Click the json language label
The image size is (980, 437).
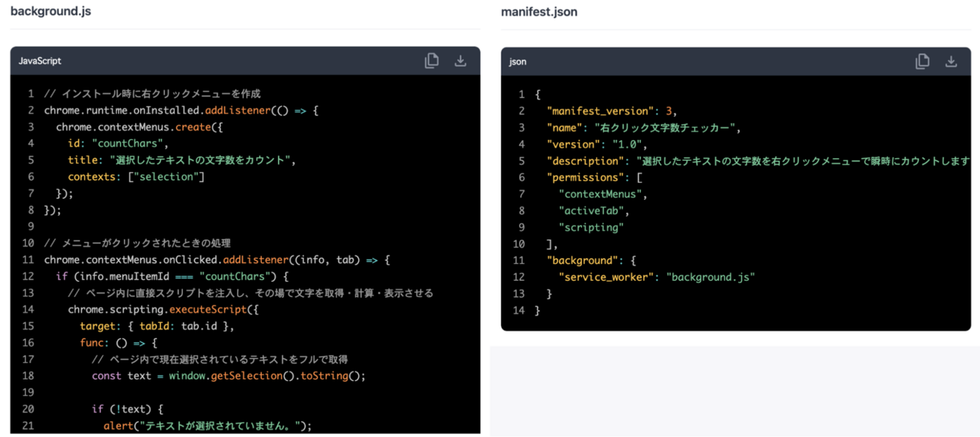point(518,61)
